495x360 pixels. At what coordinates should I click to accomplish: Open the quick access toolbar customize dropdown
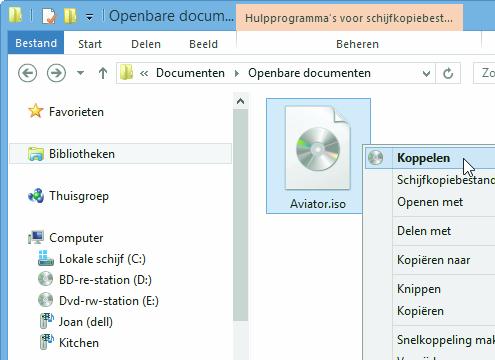coord(89,17)
